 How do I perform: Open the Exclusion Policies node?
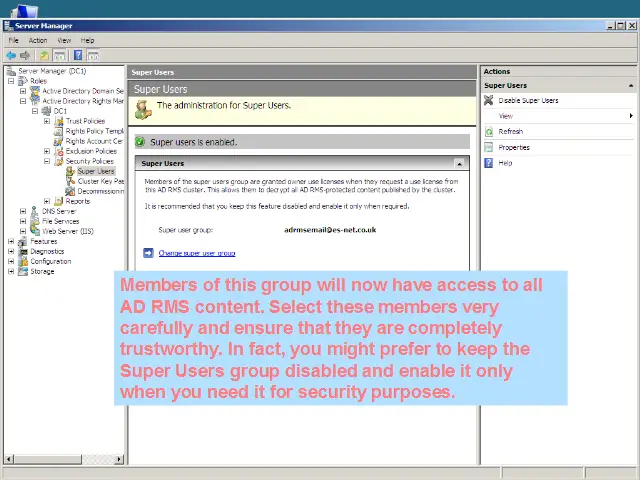[x=91, y=151]
